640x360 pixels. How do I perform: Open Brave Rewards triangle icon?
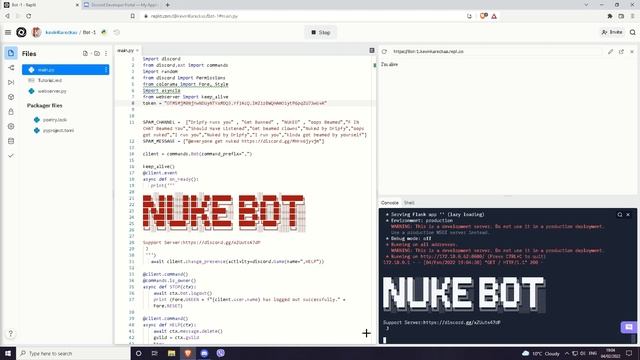(494, 16)
